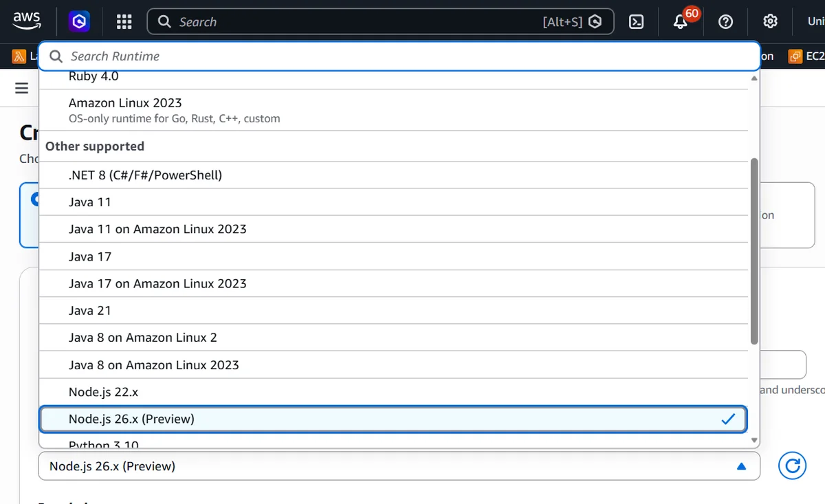The image size is (825, 504).
Task: Collapse the Node.js 26.x runtime dropdown
Action: 399,466
